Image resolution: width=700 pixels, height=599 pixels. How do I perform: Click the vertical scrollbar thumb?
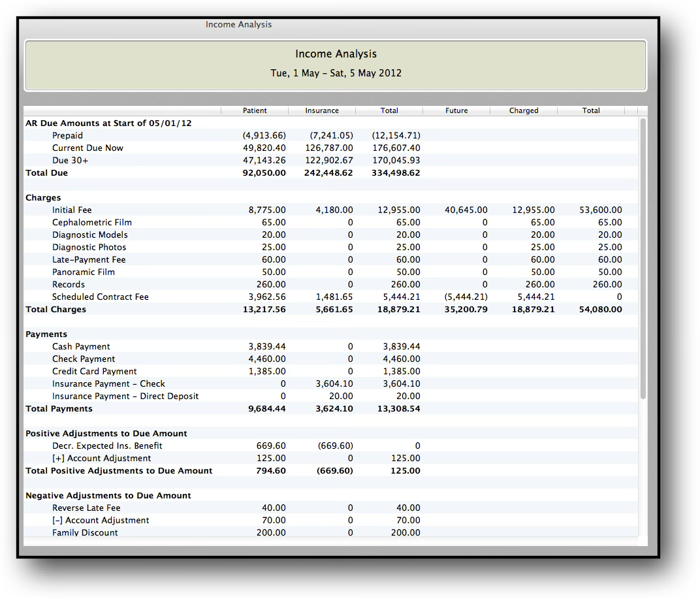pos(643,258)
